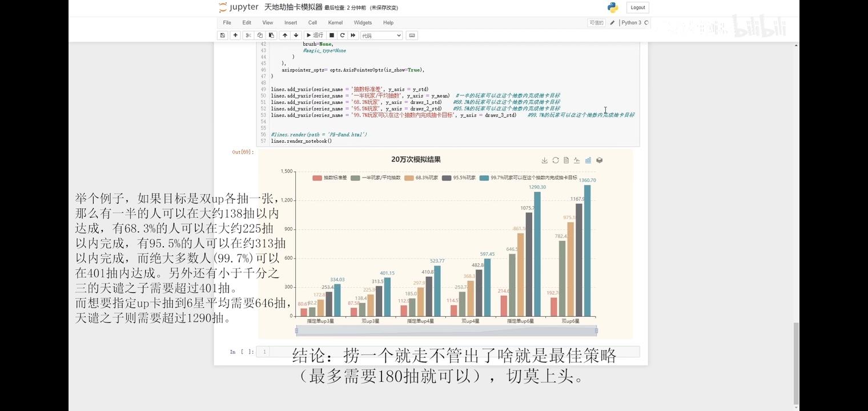Click the 597.45 bar in 双up4星
This screenshot has height=411, width=868.
tap(487, 287)
